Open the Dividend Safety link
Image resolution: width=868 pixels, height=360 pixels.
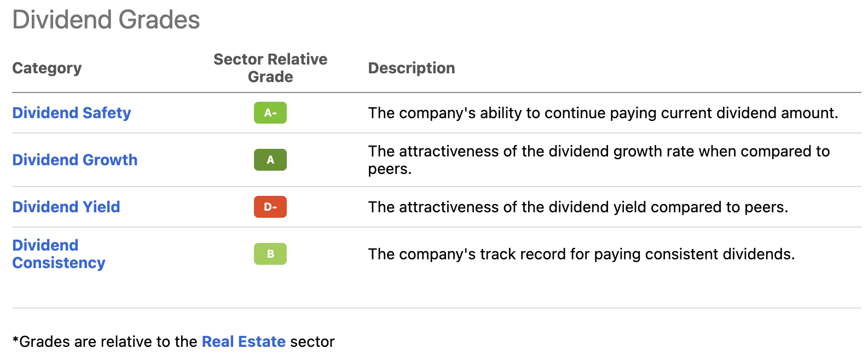pos(72,113)
